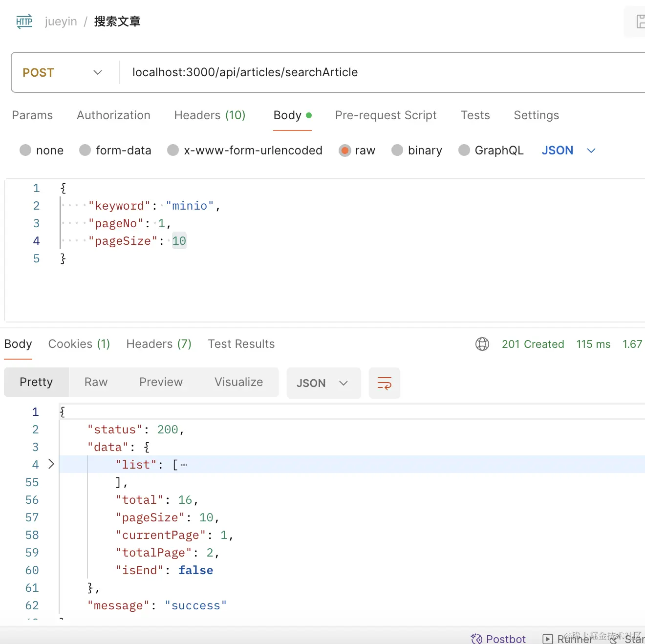Image resolution: width=645 pixels, height=644 pixels.
Task: Switch to the Authorization tab
Action: (113, 115)
